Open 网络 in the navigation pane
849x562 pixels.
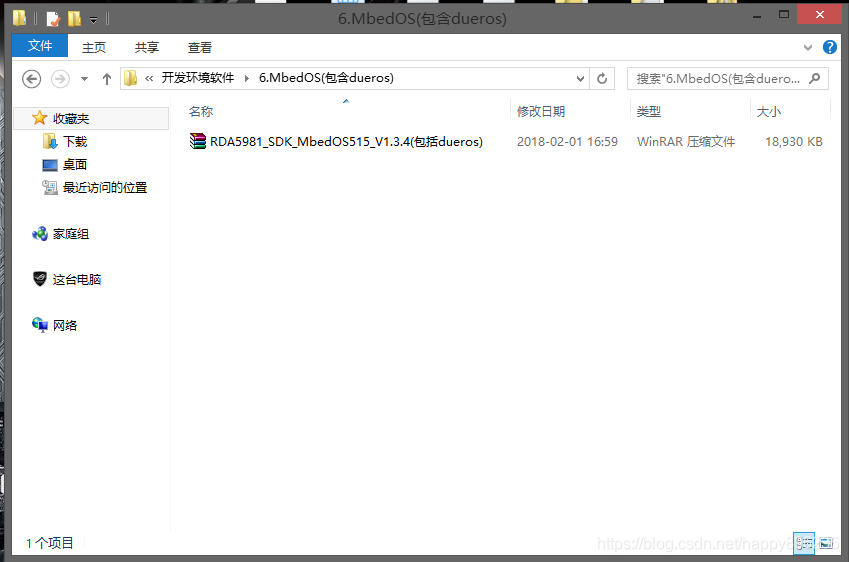tap(64, 325)
